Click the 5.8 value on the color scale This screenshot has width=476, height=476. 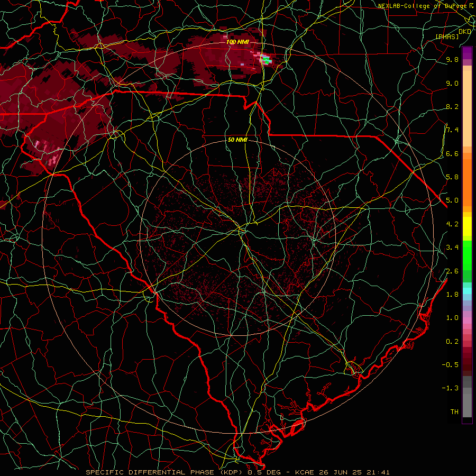pos(452,177)
